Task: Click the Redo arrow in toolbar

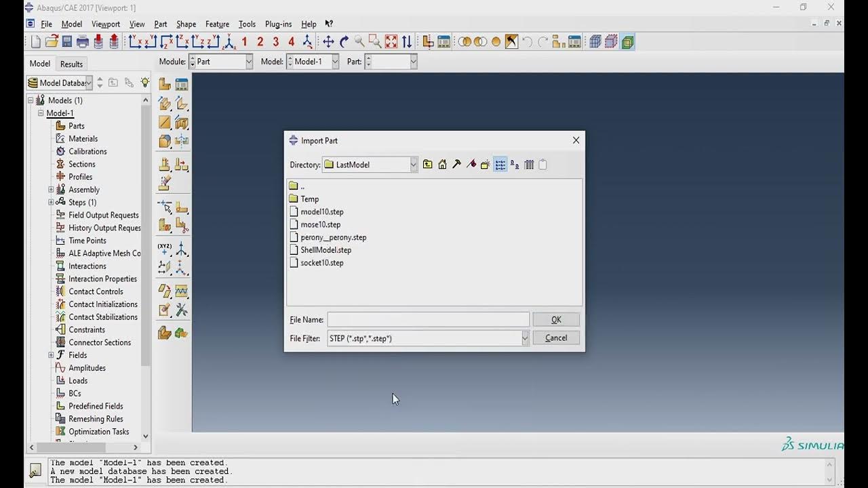Action: coord(542,42)
